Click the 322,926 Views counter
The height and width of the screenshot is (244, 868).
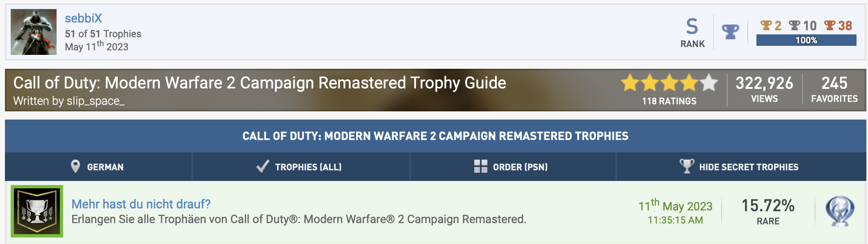(x=764, y=89)
